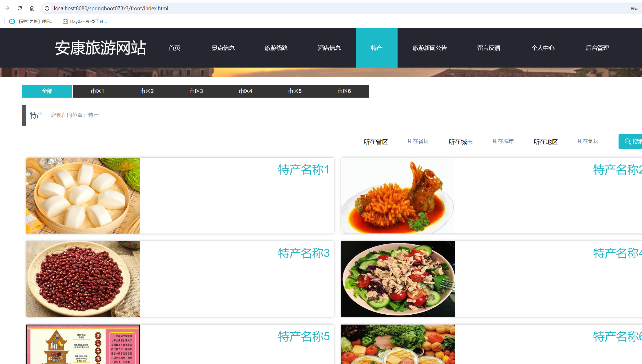Select the 全部 category tab
Image resolution: width=642 pixels, height=364 pixels.
click(x=47, y=91)
